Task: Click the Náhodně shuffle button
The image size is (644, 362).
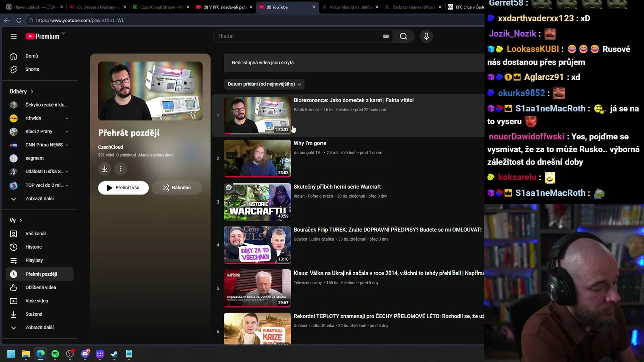Action: [177, 188]
